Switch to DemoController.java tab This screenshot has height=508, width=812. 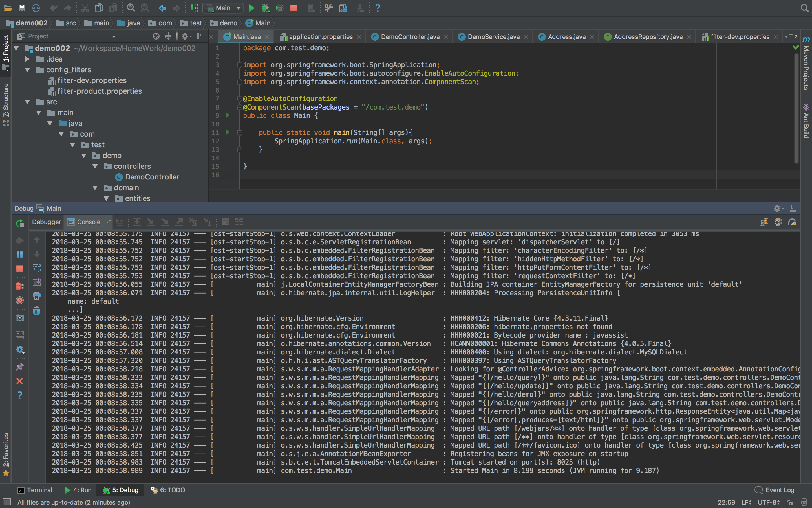(x=410, y=37)
